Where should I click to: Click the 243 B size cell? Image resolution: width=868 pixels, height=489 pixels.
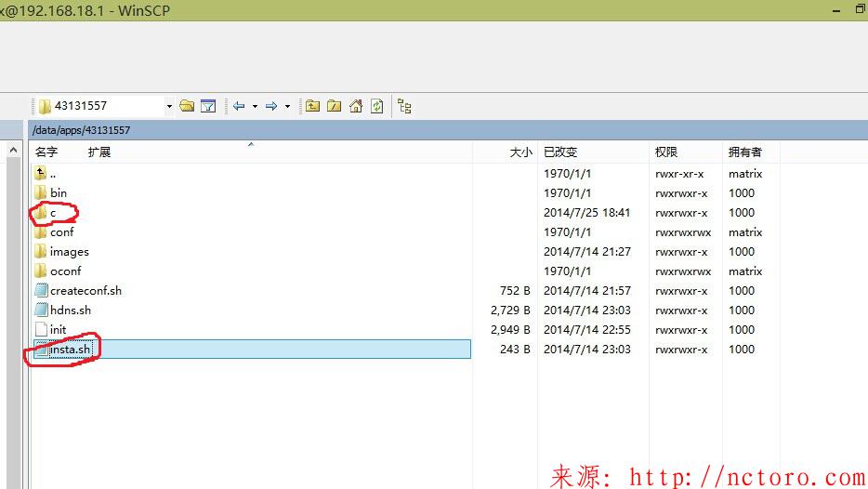(x=515, y=350)
